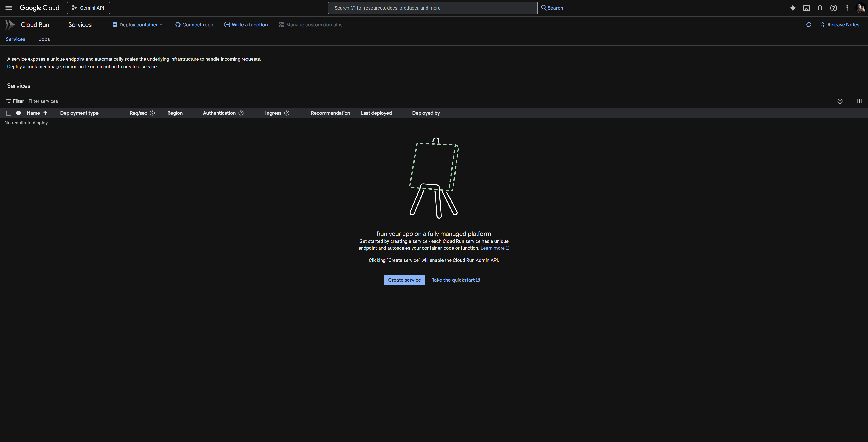The width and height of the screenshot is (868, 442).
Task: Click the Recommendation column header
Action: [x=330, y=113]
